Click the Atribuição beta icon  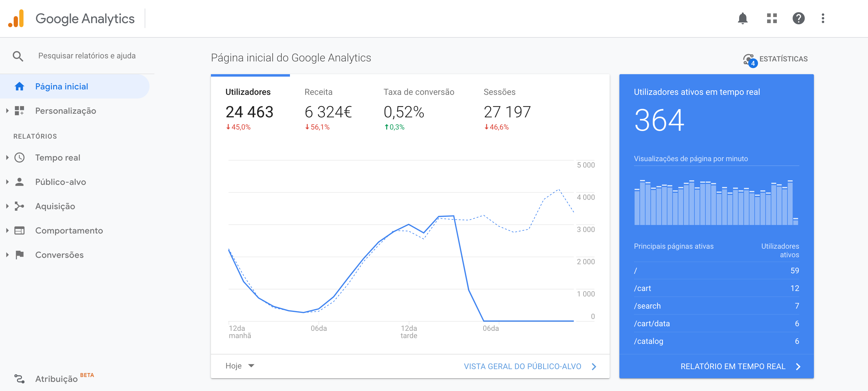pyautogui.click(x=19, y=379)
